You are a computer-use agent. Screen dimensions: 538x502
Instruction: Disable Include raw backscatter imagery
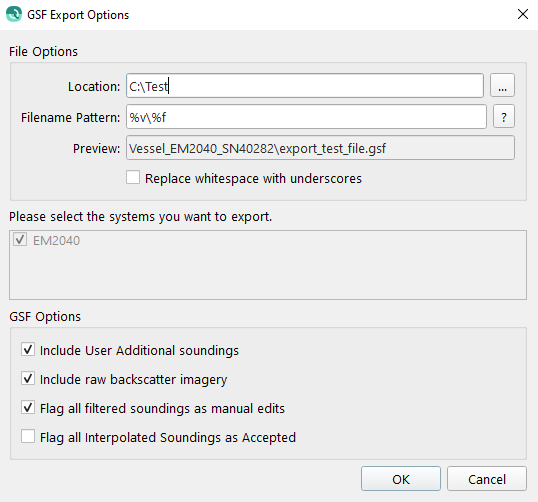point(28,379)
